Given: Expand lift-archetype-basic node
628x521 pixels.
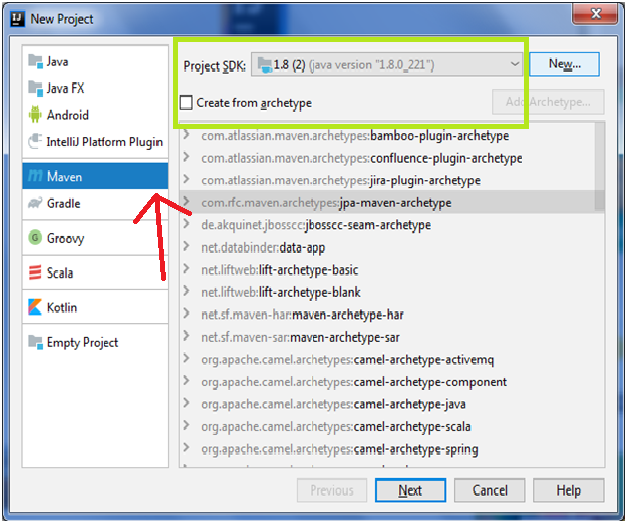Looking at the screenshot, I should click(186, 269).
